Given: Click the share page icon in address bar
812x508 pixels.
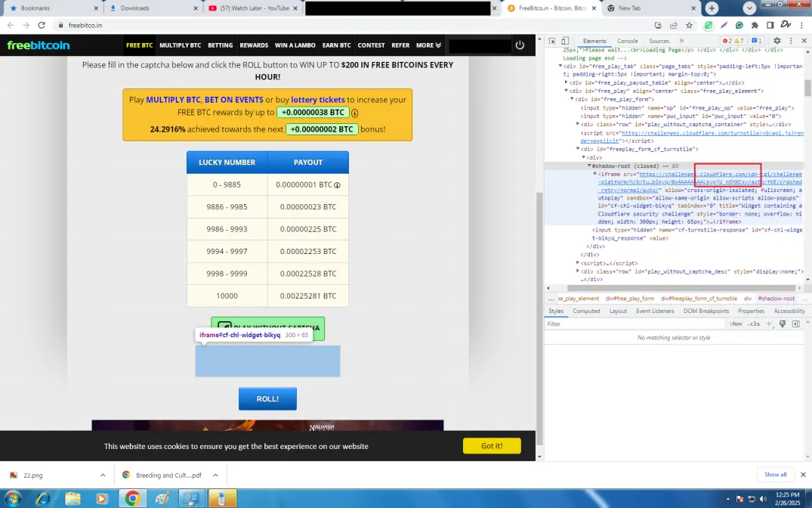Looking at the screenshot, I should (674, 25).
